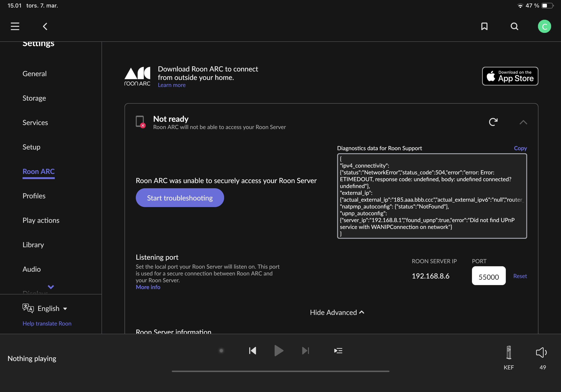The image size is (561, 392).
Task: Click the back arrow icon
Action: coord(45,26)
